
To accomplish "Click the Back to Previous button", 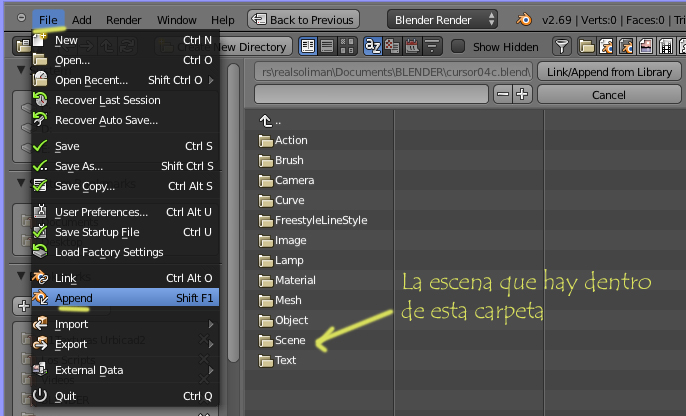I will [304, 20].
